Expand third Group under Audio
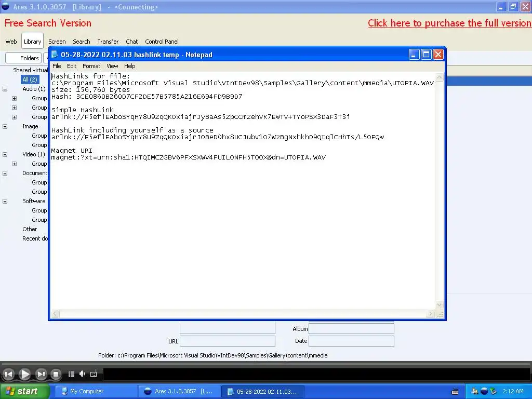The image size is (532, 399). [x=14, y=117]
